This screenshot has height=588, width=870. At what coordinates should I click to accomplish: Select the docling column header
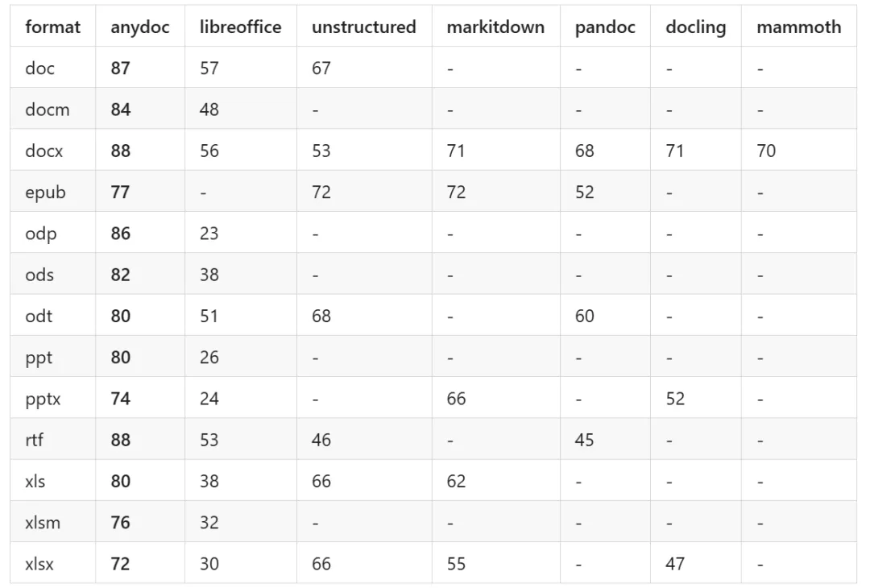coord(696,27)
